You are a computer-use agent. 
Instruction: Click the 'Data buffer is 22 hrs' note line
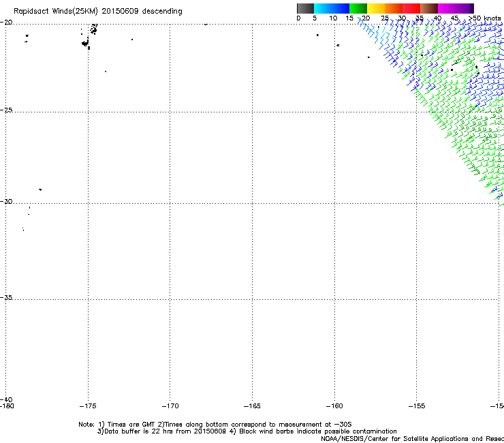coord(247,431)
